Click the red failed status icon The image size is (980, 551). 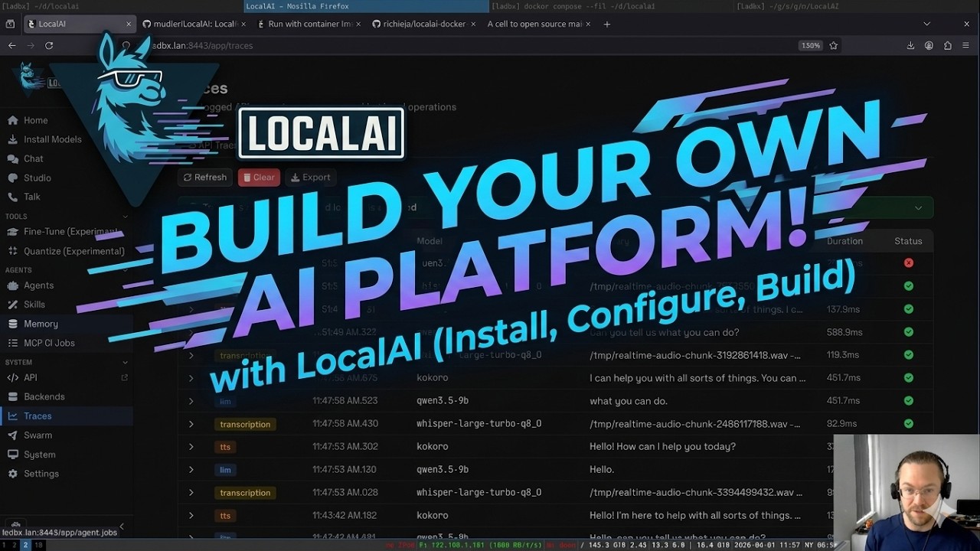coord(909,262)
